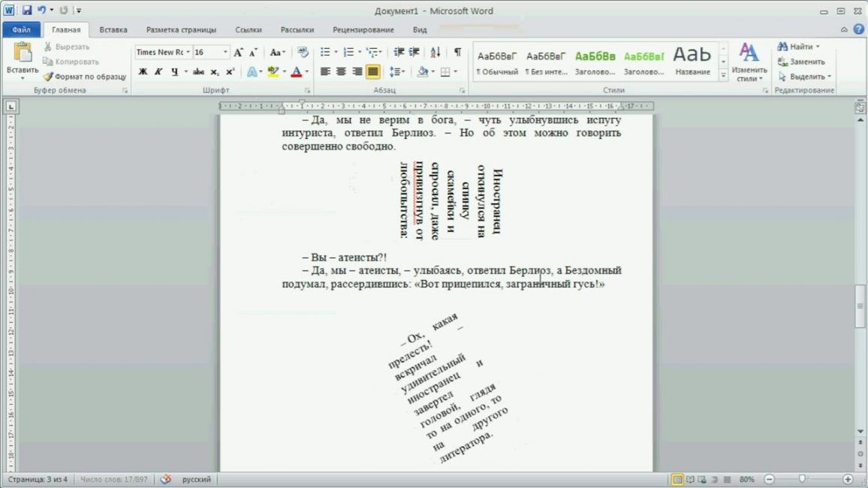
Task: Click zoom out minus button
Action: point(769,479)
